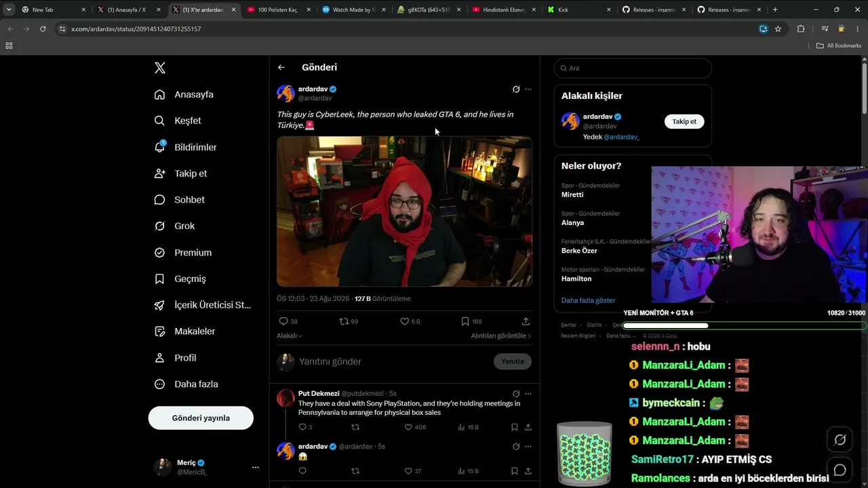The height and width of the screenshot is (488, 868).
Task: Open the @ardardav_ backup account link
Action: 621,137
